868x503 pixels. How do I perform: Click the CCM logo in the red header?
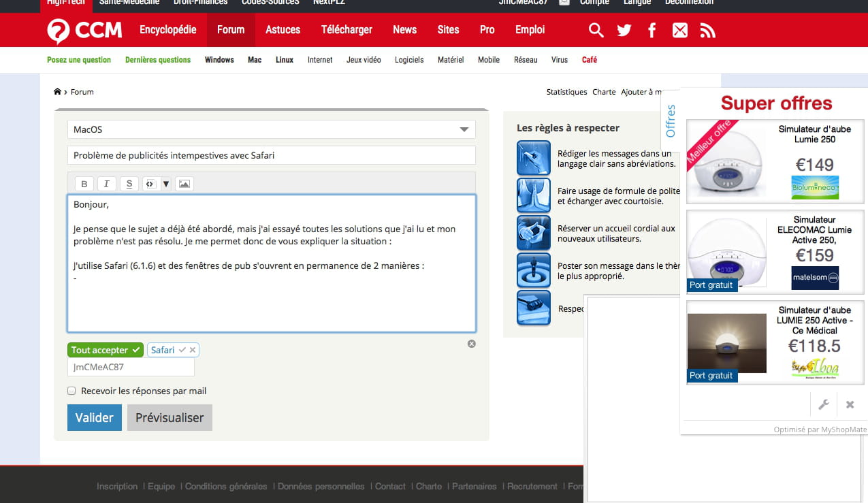click(84, 31)
